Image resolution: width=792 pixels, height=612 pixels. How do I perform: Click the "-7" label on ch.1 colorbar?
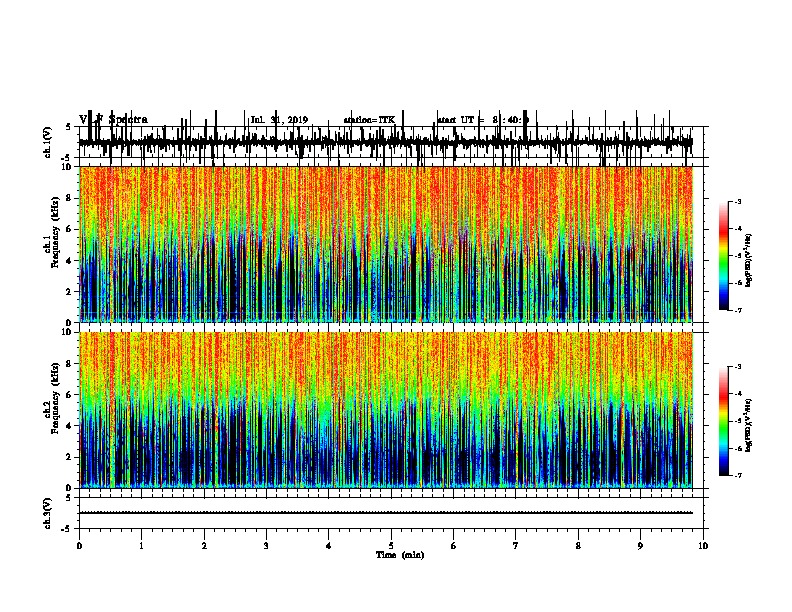pyautogui.click(x=738, y=310)
